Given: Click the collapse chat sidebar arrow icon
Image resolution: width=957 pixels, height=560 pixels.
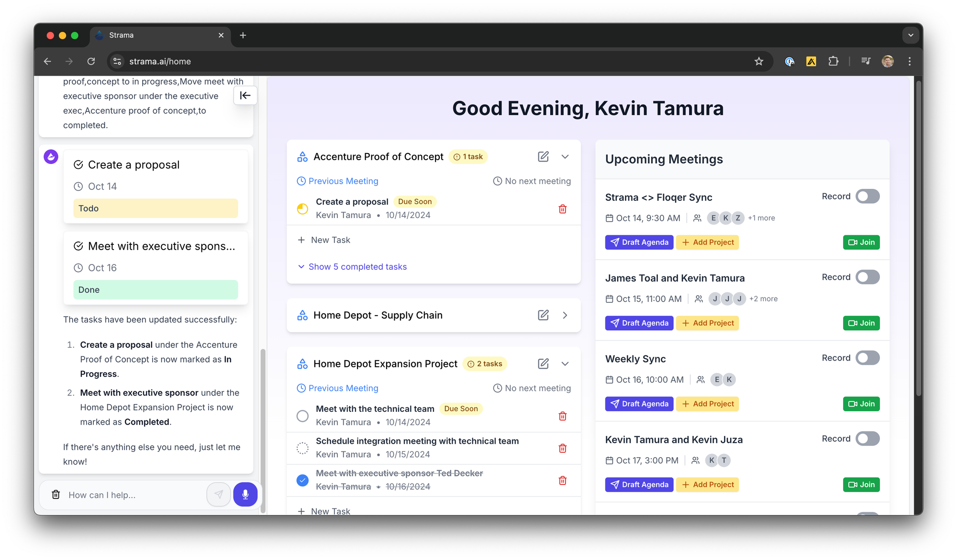Looking at the screenshot, I should click(245, 95).
